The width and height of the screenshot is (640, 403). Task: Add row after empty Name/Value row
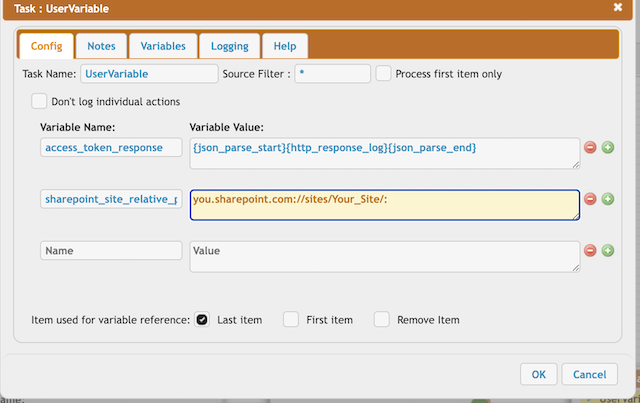click(x=608, y=250)
